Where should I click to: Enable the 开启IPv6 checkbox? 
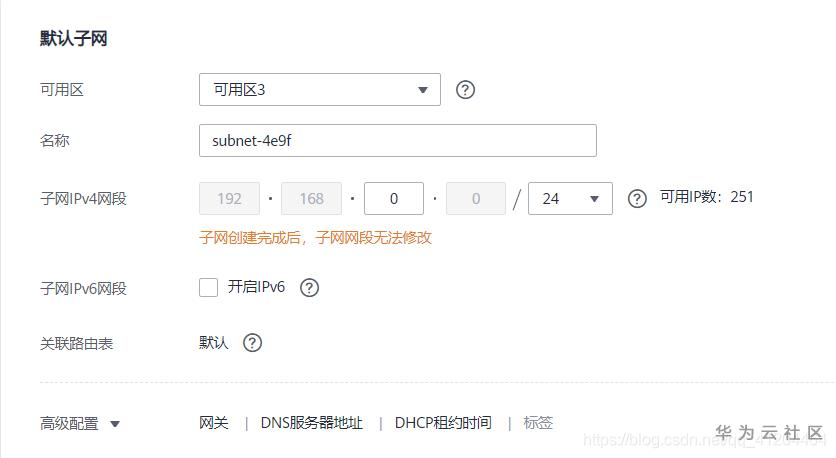pyautogui.click(x=208, y=287)
